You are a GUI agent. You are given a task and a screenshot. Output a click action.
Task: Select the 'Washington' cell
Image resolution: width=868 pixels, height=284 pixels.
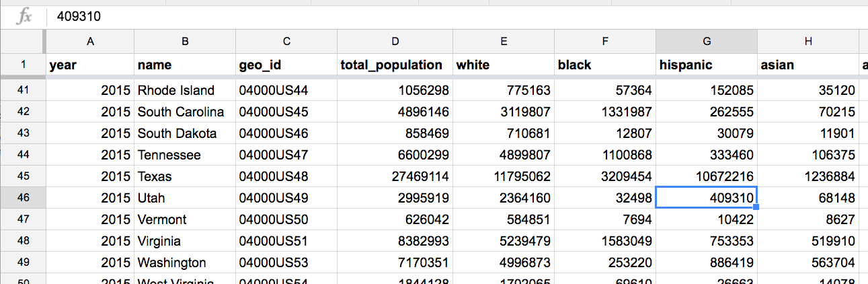click(185, 262)
